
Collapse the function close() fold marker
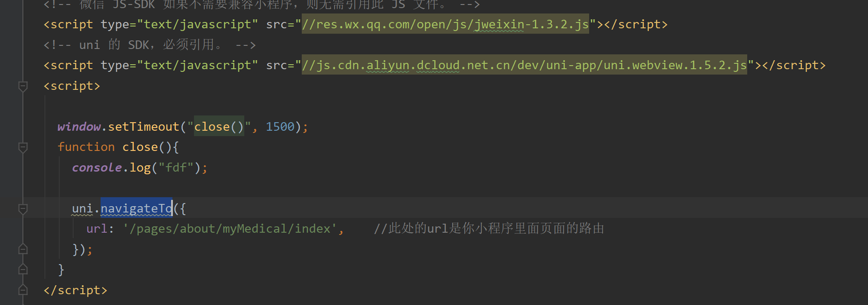(x=23, y=147)
